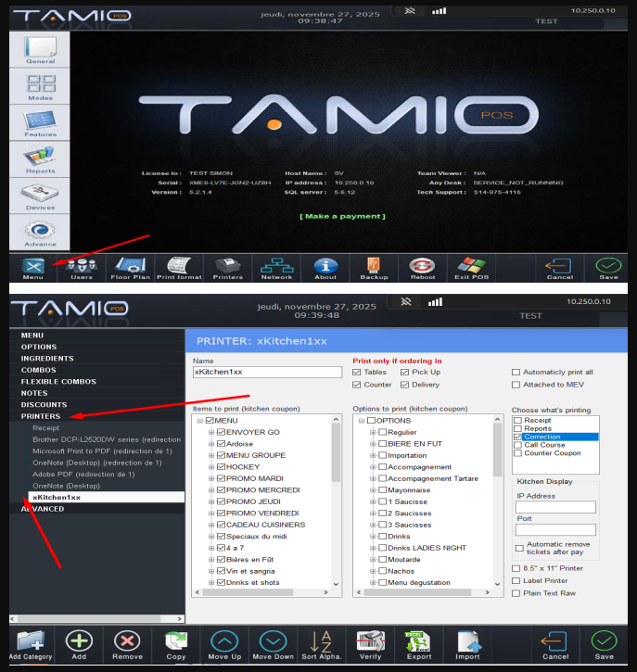The width and height of the screenshot is (637, 672).
Task: Uncheck the Delivery checkbox
Action: pos(404,385)
